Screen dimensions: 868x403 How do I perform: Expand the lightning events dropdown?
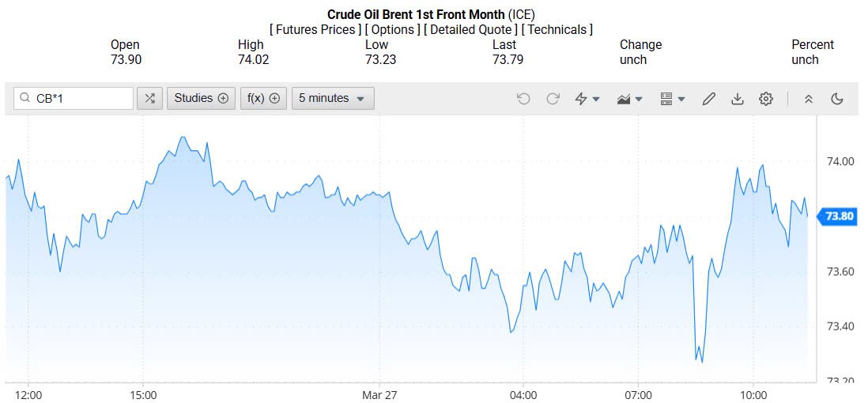[587, 99]
